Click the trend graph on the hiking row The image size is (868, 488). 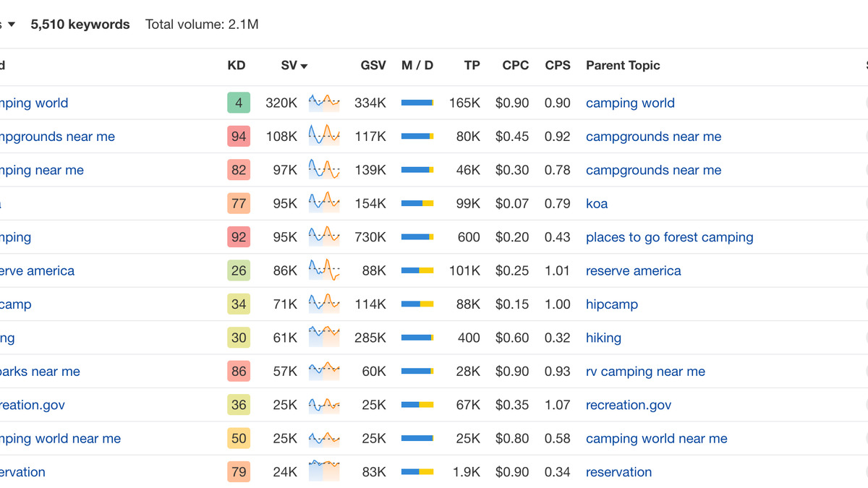point(323,337)
